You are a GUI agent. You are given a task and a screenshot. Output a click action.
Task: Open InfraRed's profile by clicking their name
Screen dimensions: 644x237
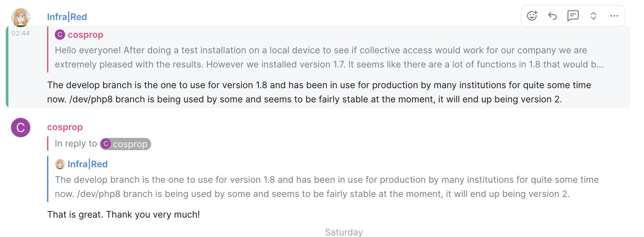(67, 16)
